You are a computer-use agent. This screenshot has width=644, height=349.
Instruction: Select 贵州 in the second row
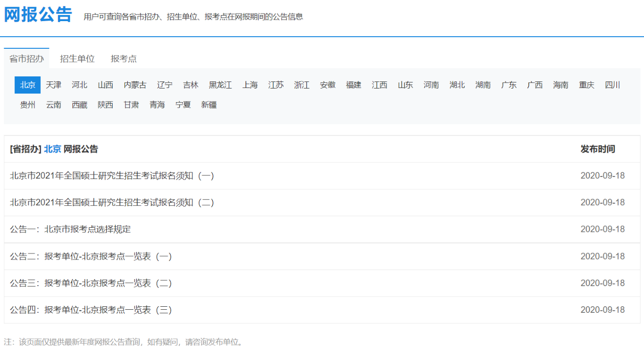[28, 105]
